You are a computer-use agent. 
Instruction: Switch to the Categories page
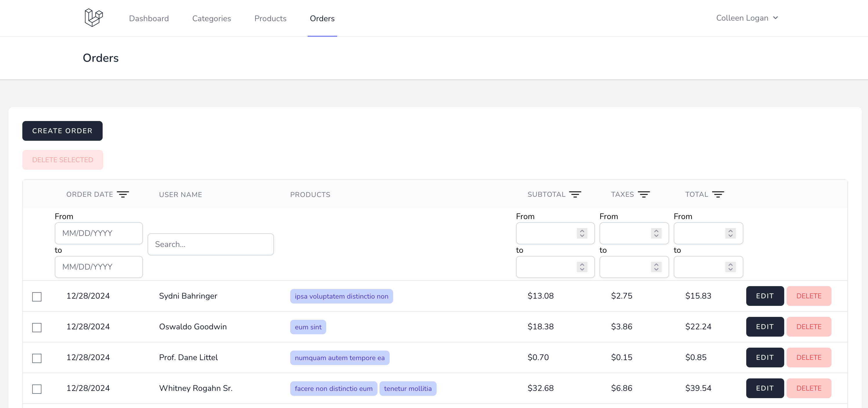coord(211,19)
